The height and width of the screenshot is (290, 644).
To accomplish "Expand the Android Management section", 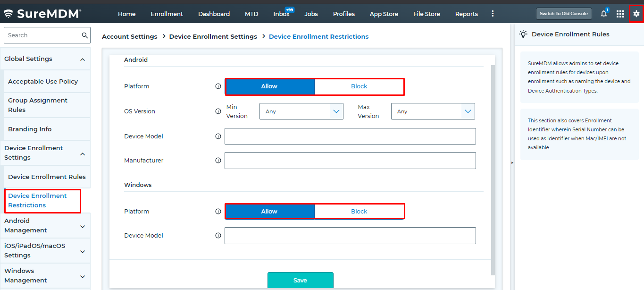I will [x=45, y=225].
